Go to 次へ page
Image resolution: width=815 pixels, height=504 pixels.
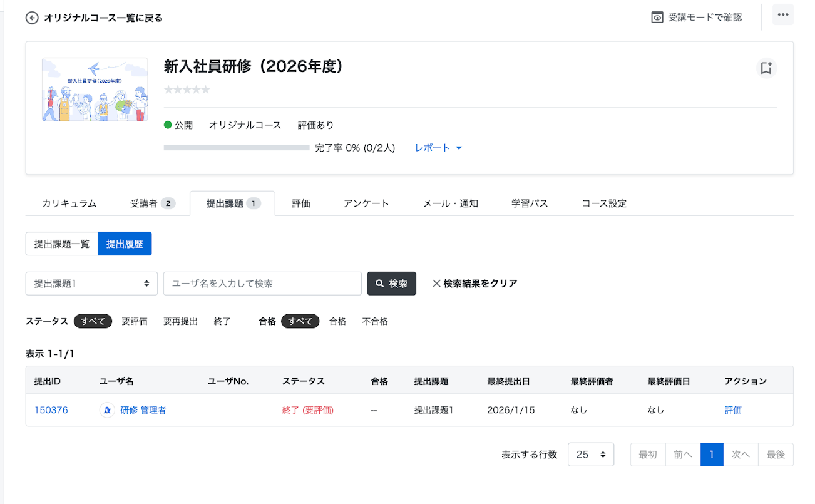[x=741, y=455]
